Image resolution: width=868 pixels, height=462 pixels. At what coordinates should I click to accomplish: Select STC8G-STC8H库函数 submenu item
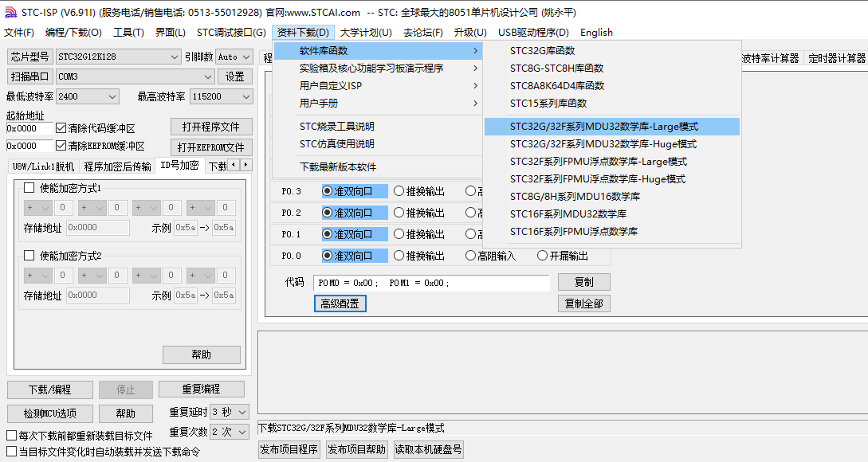coord(611,68)
